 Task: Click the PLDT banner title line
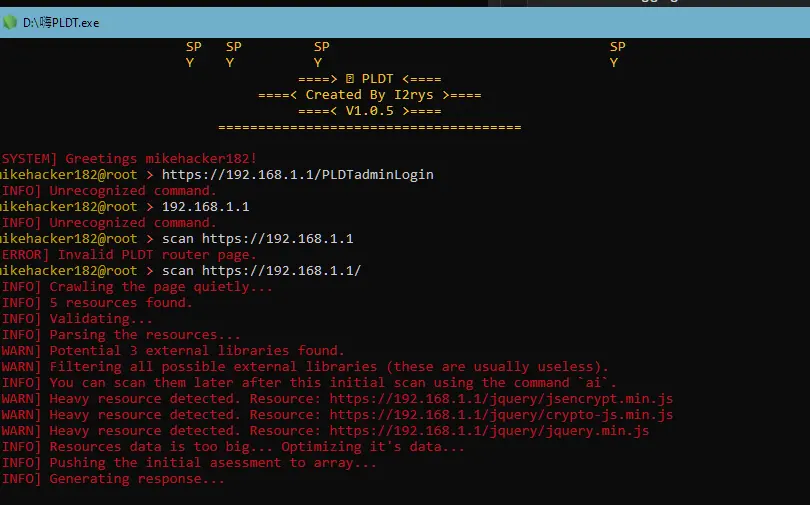370,79
